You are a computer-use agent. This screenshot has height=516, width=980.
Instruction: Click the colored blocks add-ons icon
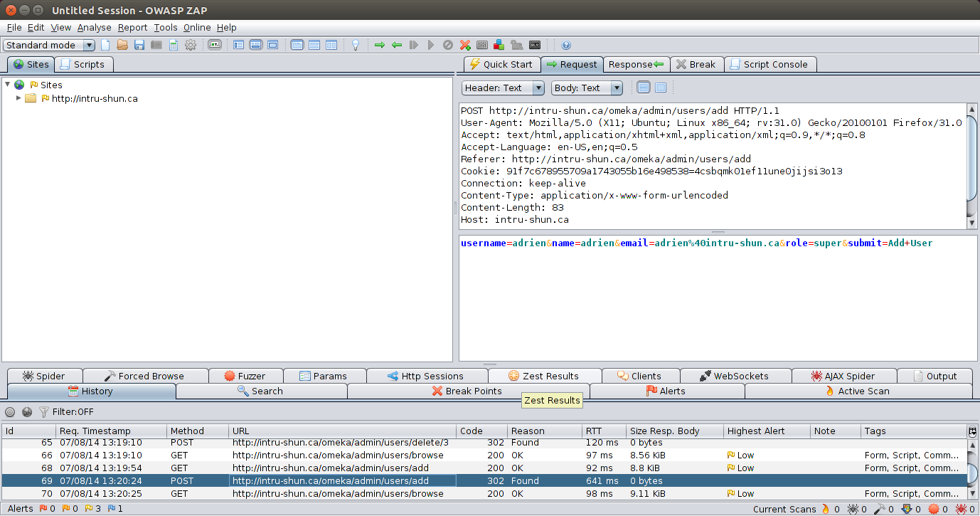[499, 45]
